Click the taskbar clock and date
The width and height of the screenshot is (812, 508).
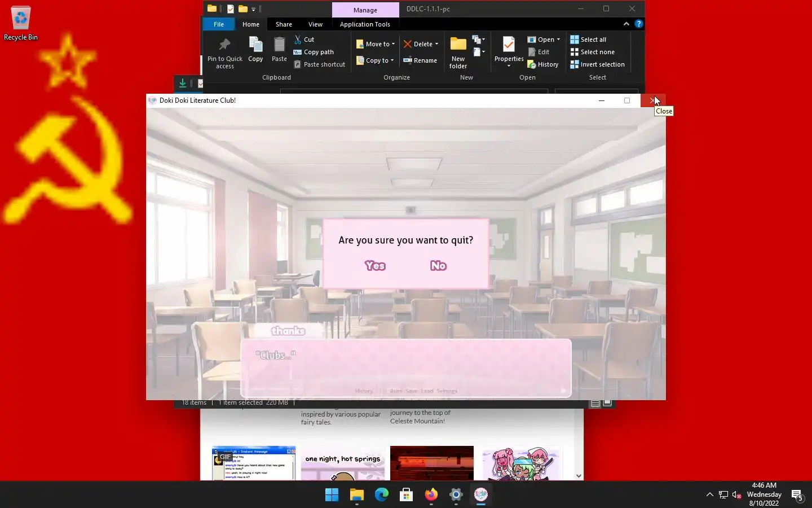(x=764, y=494)
